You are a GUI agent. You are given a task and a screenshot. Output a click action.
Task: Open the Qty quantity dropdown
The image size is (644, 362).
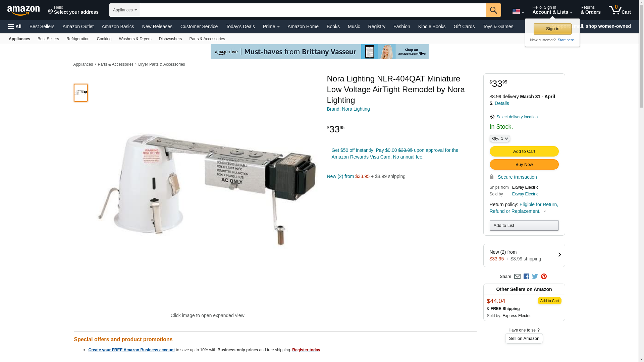(x=500, y=138)
